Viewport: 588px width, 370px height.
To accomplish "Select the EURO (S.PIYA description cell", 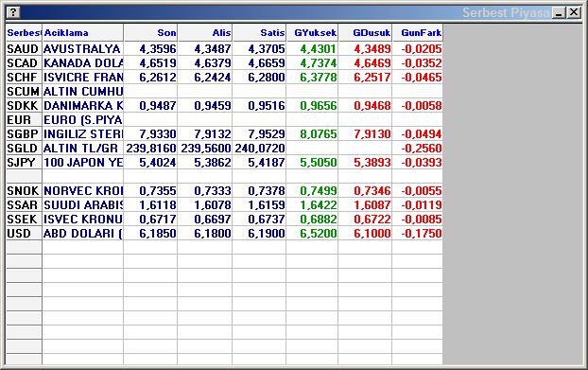I will 83,119.
